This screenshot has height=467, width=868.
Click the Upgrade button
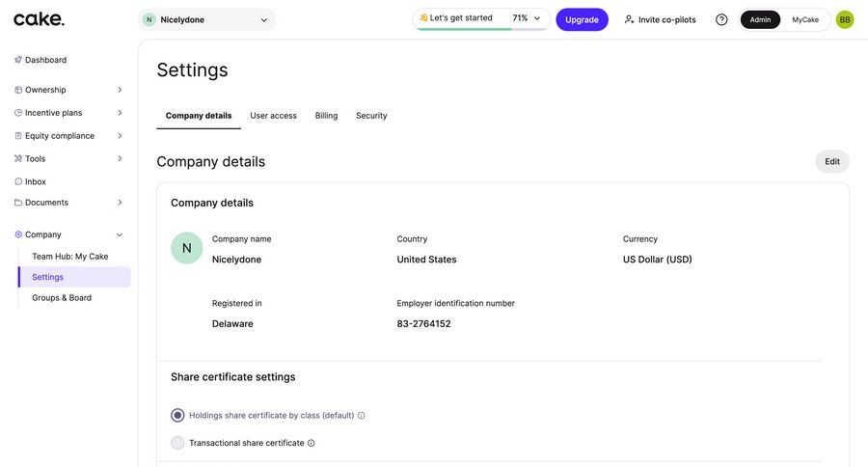[x=582, y=19]
